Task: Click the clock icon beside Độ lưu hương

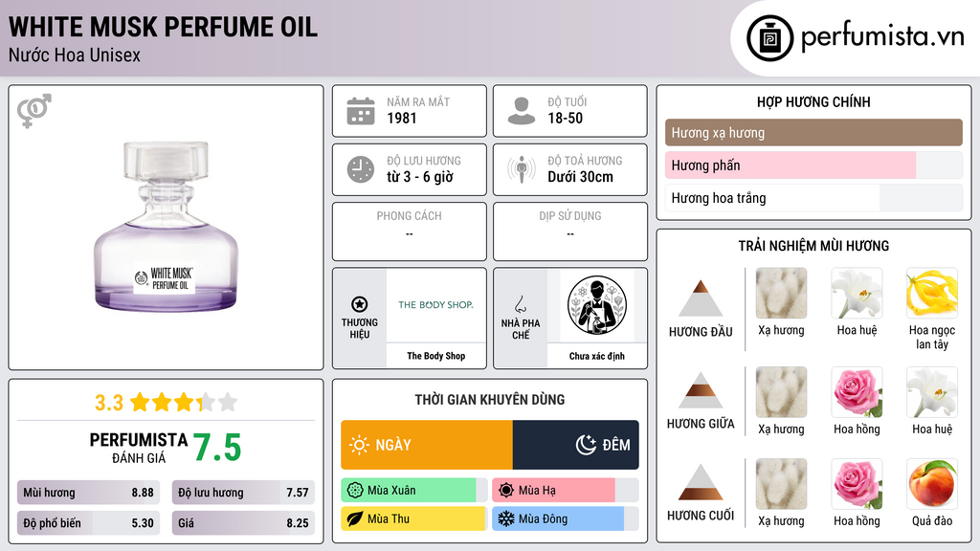Action: pyautogui.click(x=361, y=169)
